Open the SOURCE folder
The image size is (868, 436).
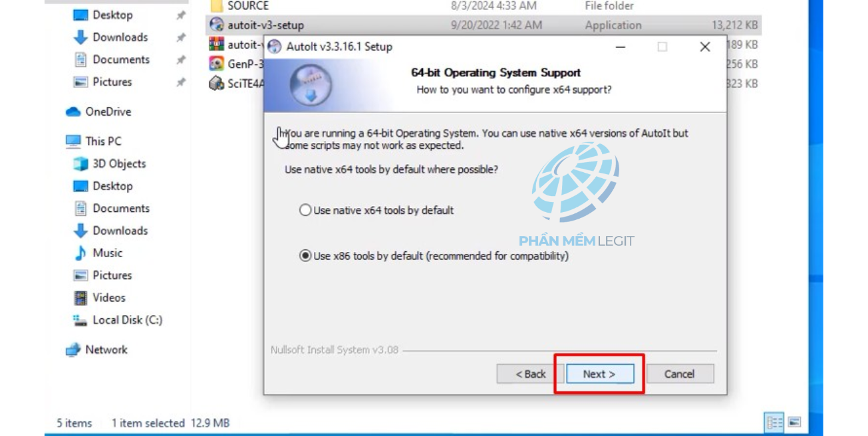pyautogui.click(x=248, y=6)
